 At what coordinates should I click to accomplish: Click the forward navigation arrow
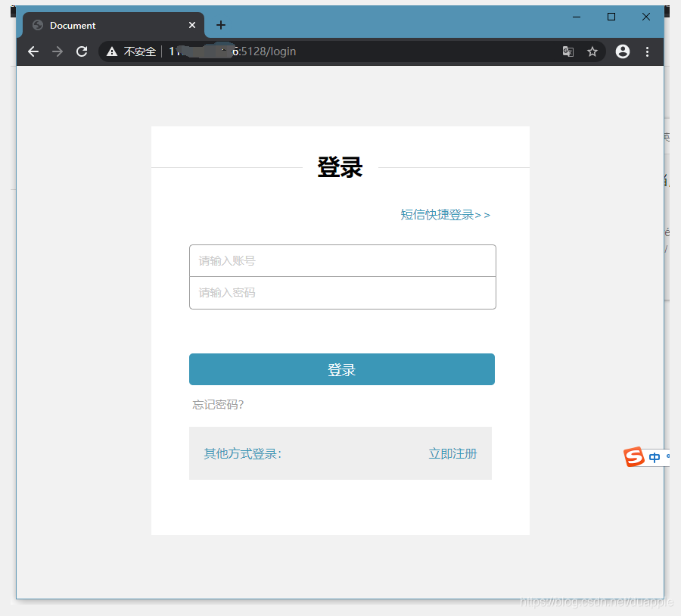(57, 51)
